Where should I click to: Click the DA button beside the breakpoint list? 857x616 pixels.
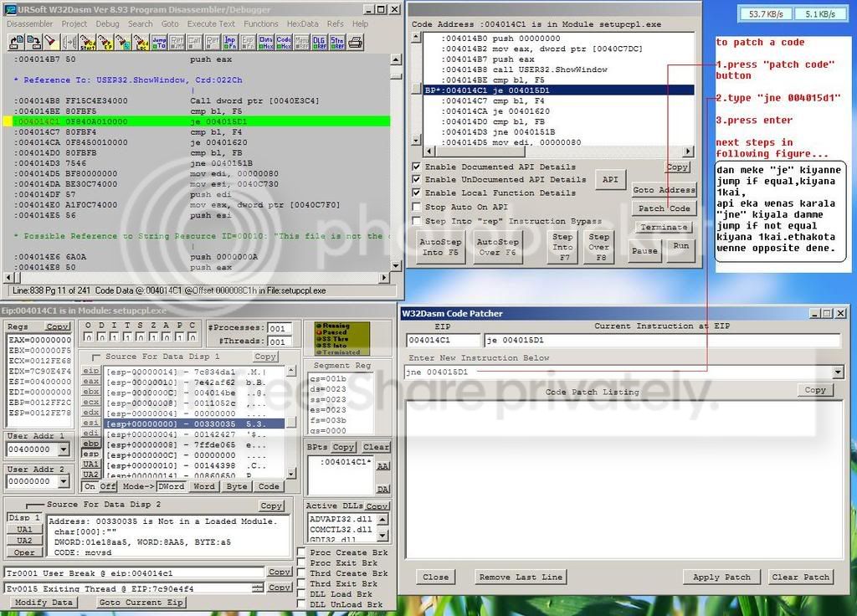point(383,489)
